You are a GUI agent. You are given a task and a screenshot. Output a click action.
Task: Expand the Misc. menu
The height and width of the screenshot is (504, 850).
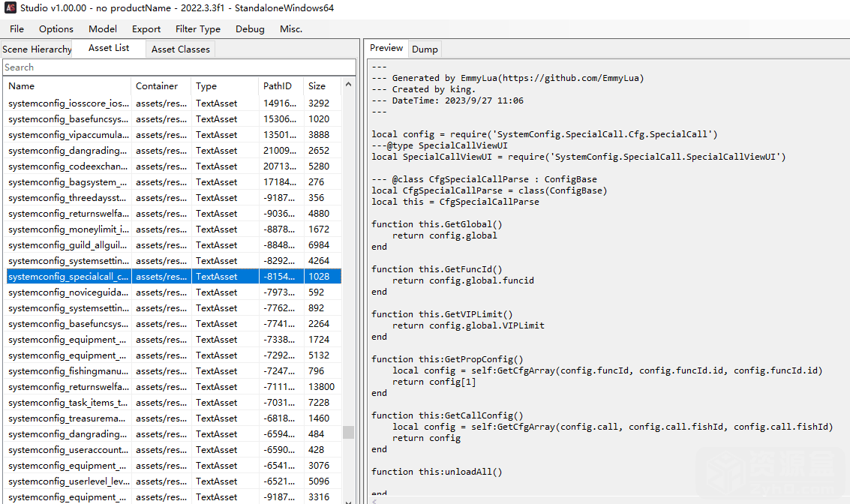[x=291, y=29]
